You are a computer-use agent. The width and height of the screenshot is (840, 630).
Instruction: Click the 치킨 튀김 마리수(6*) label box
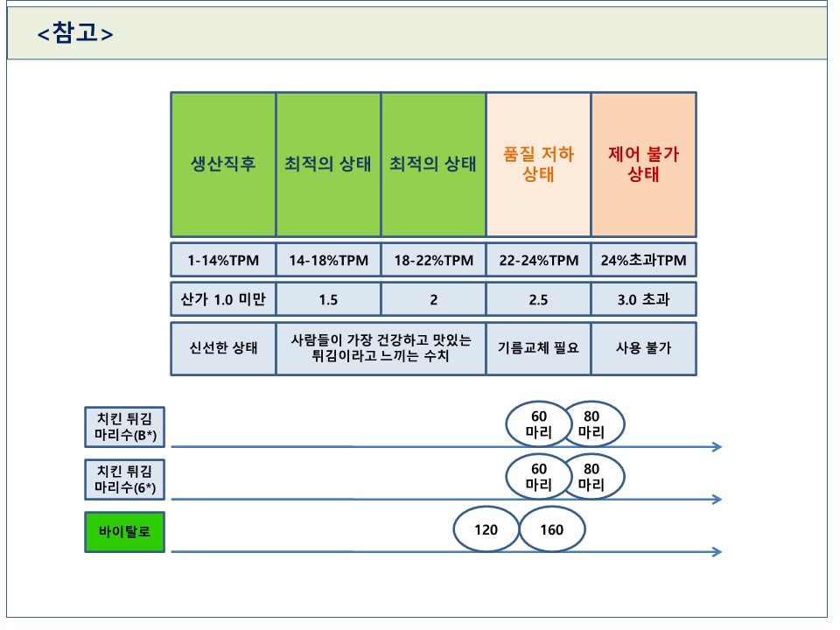point(125,479)
